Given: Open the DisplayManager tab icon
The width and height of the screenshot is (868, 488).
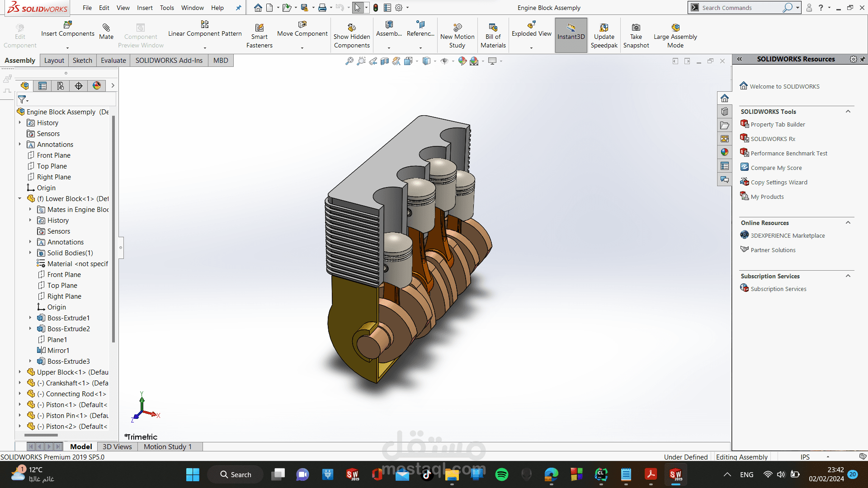Looking at the screenshot, I should click(97, 86).
